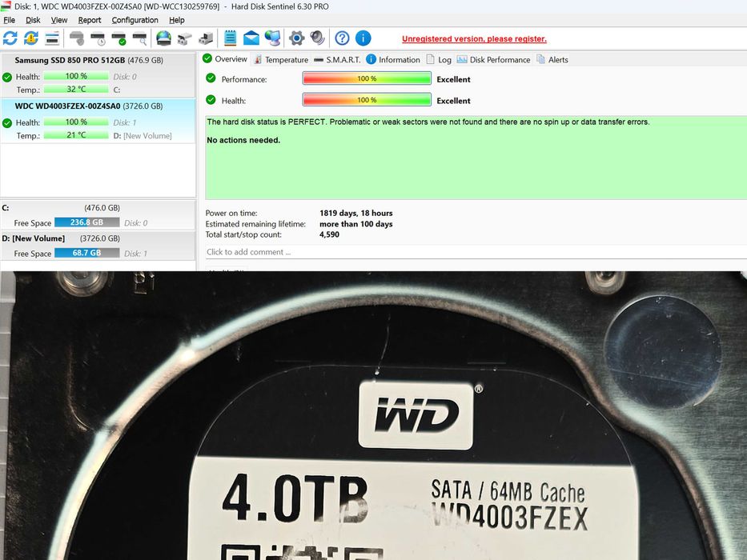The height and width of the screenshot is (560, 747).
Task: Click 'D: [New Volume]' under the WDC disk
Action: click(x=143, y=136)
